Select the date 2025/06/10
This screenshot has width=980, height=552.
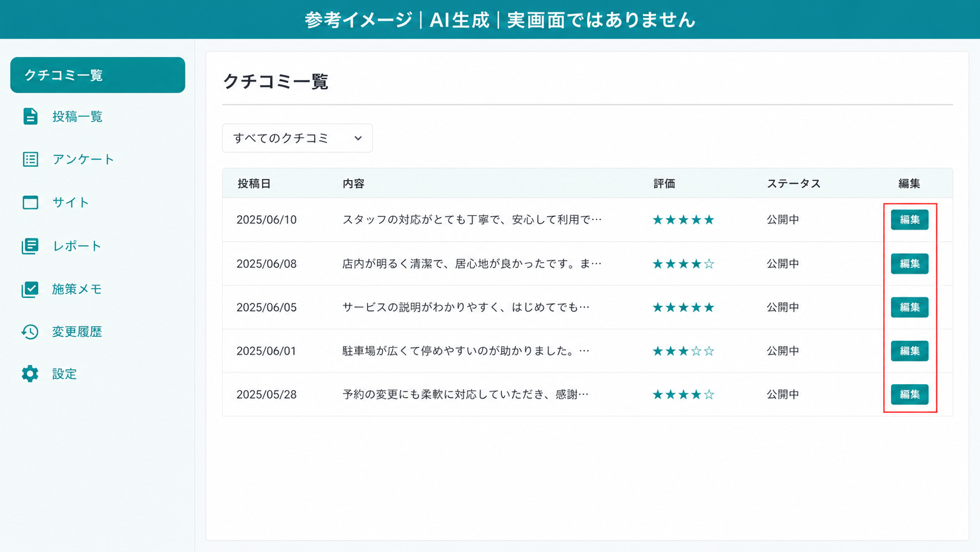click(267, 219)
